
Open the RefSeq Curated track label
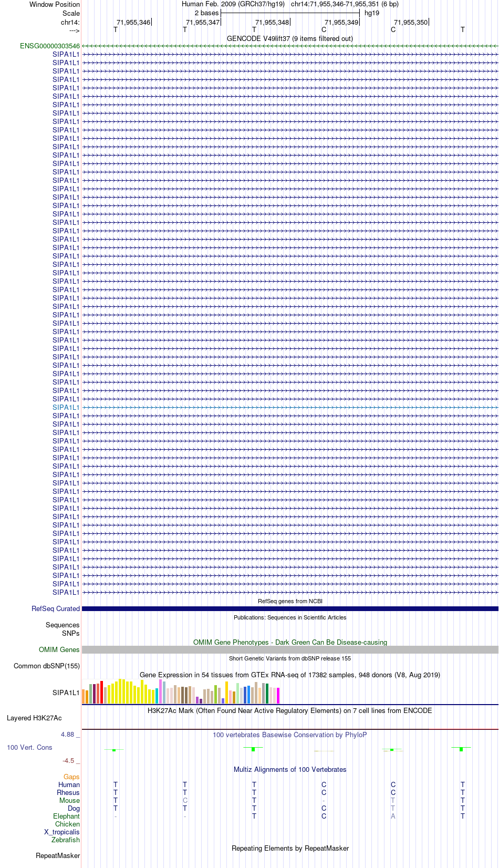56,609
